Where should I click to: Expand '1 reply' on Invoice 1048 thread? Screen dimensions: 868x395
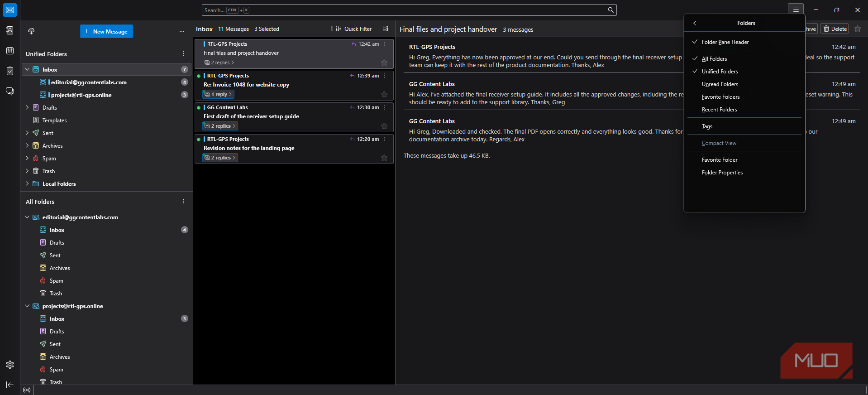point(218,94)
